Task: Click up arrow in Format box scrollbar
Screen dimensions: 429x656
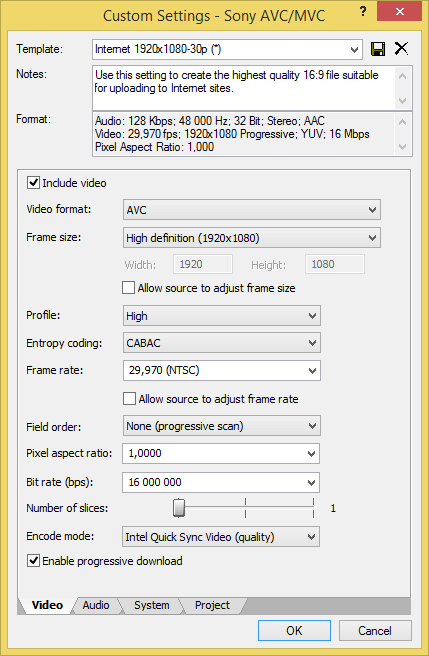Action: (x=403, y=122)
